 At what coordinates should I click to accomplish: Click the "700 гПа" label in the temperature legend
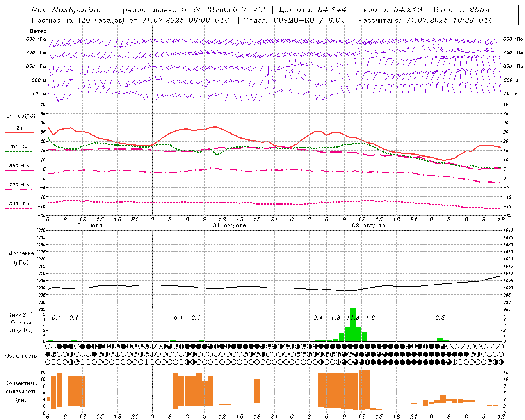[x=19, y=185]
